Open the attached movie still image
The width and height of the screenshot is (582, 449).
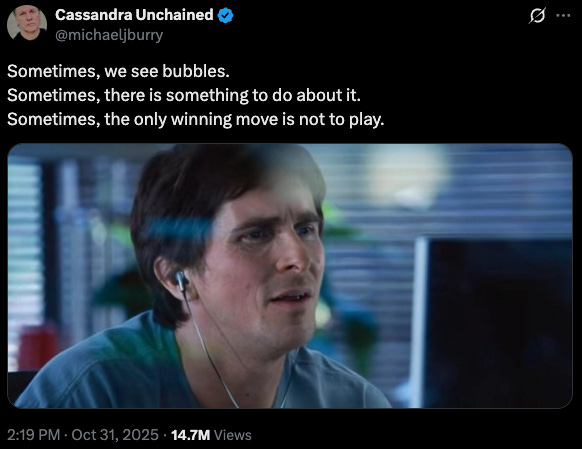click(x=290, y=276)
